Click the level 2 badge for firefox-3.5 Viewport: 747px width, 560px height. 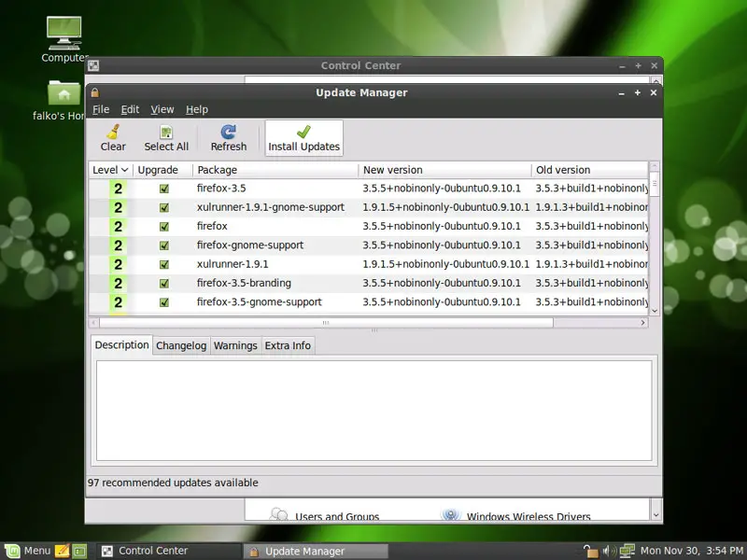119,189
